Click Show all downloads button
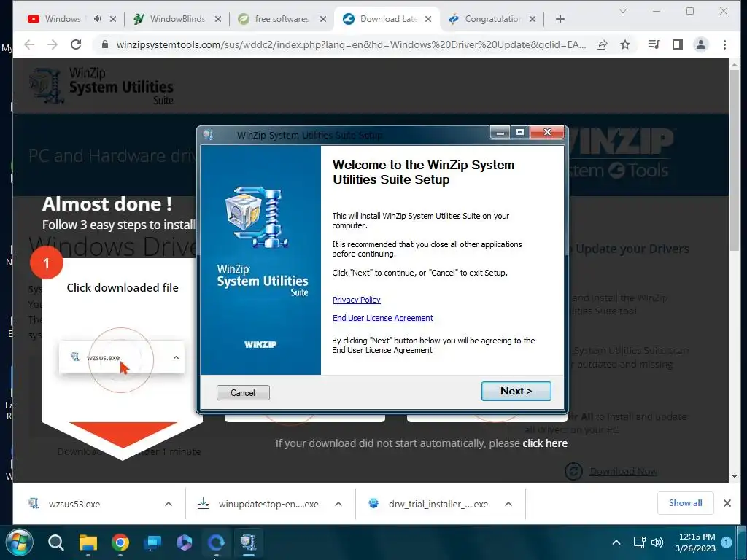 685,503
